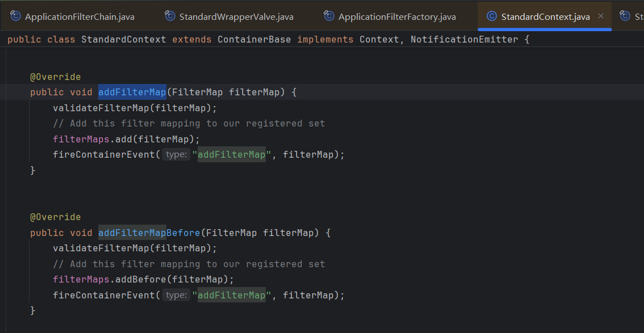Select the ApplicationFilterFactory.java tab
644x333 pixels.
pyautogui.click(x=397, y=17)
